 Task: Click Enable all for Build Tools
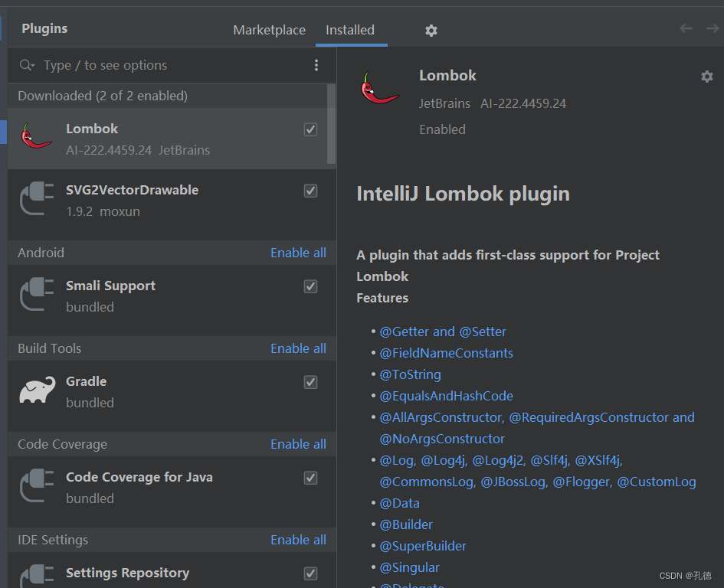pos(298,348)
